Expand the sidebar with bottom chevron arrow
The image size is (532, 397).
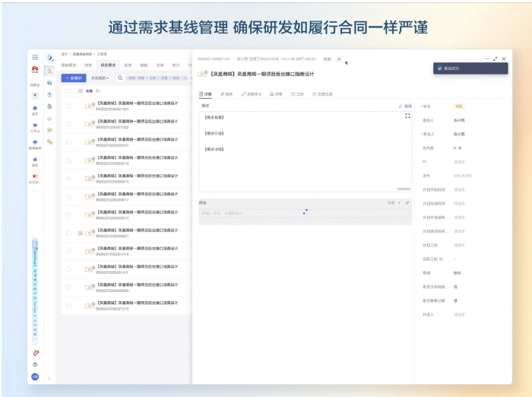coord(49,378)
